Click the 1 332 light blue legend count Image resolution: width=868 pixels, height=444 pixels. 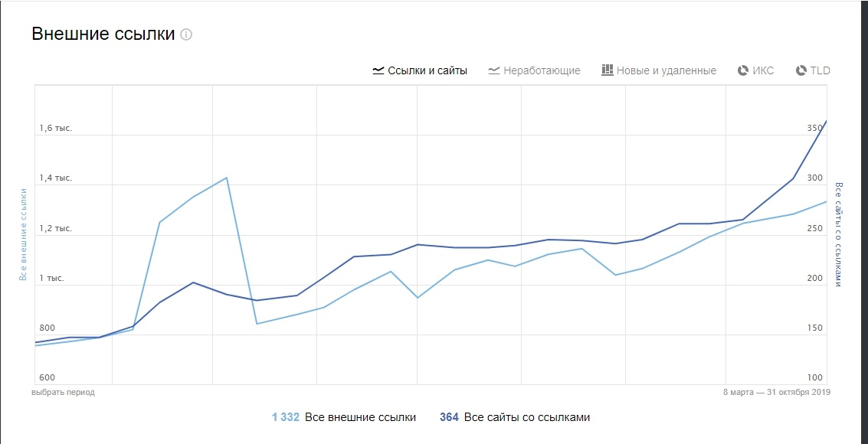[286, 417]
